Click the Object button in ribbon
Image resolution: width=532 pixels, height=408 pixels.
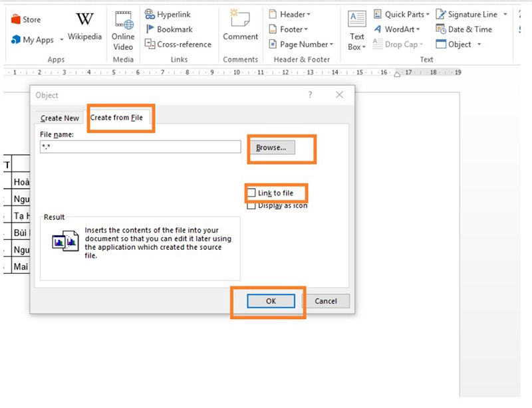tap(454, 44)
